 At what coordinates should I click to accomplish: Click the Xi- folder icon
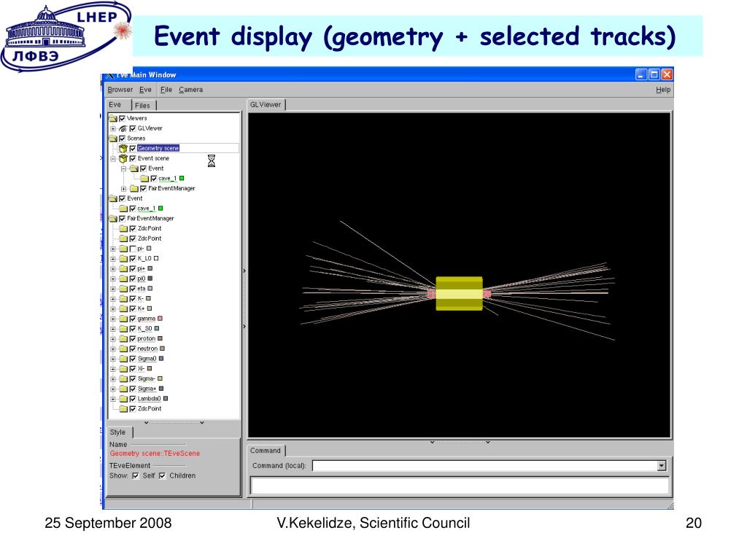(x=123, y=368)
